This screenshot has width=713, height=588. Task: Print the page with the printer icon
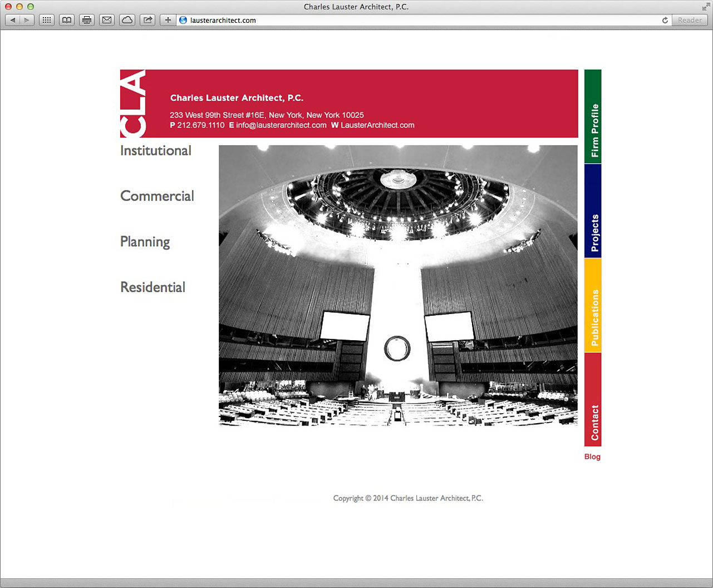coord(87,20)
